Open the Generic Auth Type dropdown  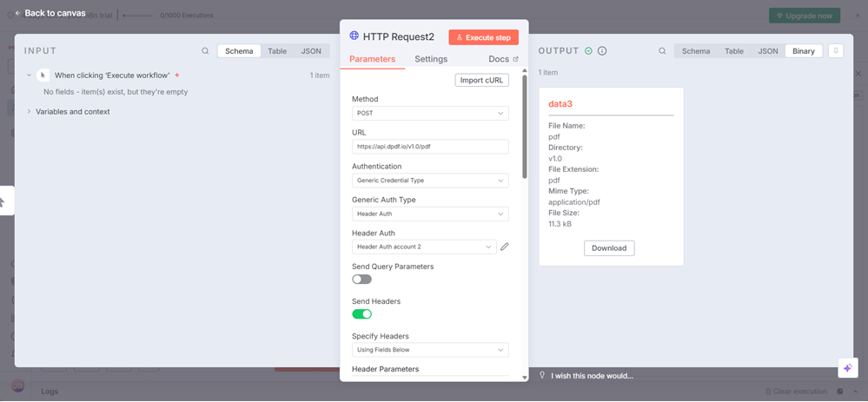(x=430, y=214)
